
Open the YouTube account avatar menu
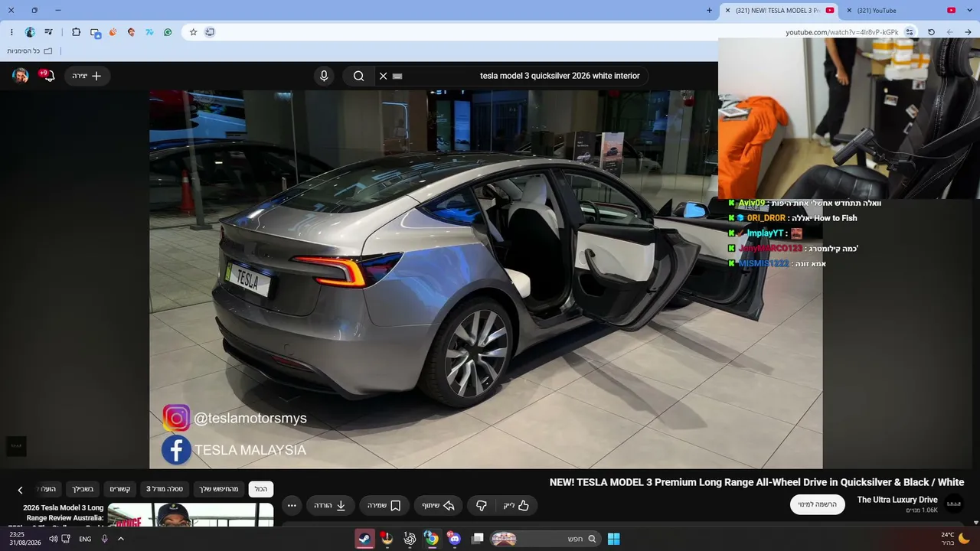(x=21, y=76)
